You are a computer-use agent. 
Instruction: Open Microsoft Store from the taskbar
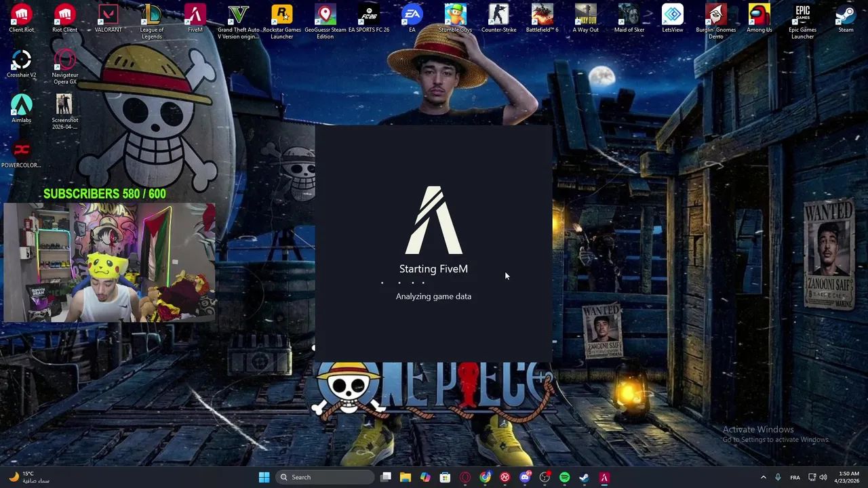(445, 477)
